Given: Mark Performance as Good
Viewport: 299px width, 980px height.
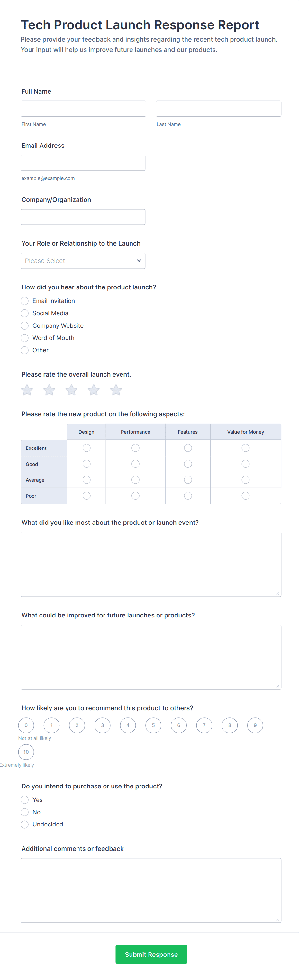Looking at the screenshot, I should click(135, 464).
